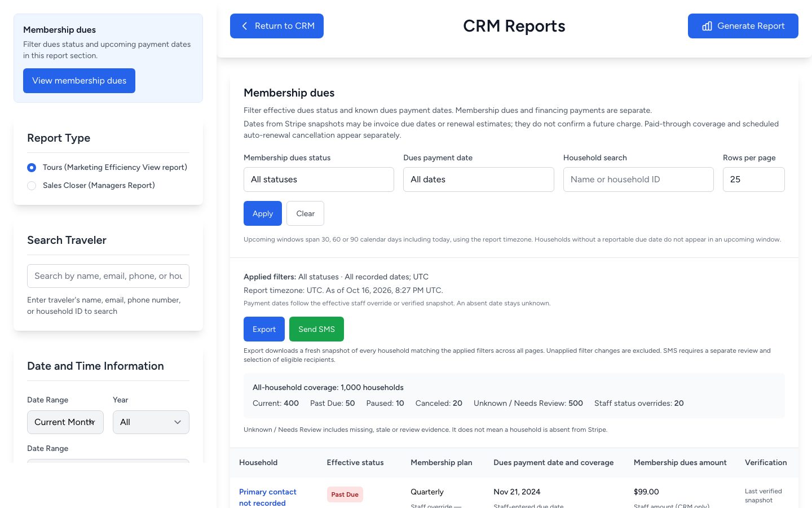Click Unknown / Needs Review: 500 count
The image size is (812, 508).
tap(528, 403)
